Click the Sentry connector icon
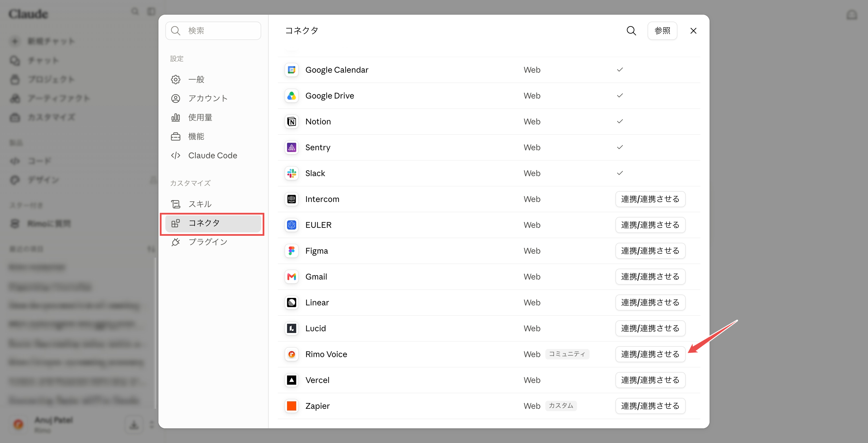This screenshot has height=443, width=868. [x=291, y=147]
